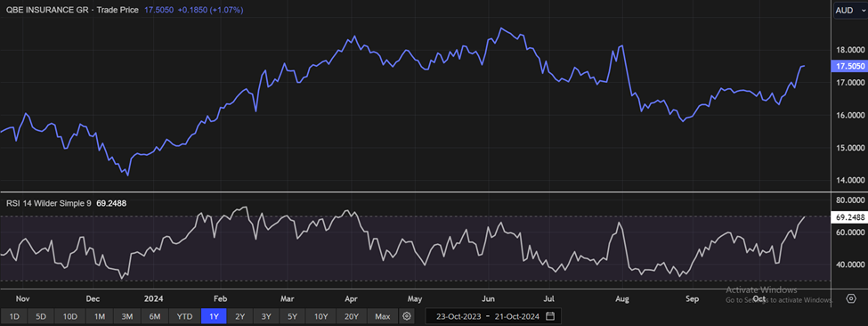Show the Max time range

(x=382, y=316)
